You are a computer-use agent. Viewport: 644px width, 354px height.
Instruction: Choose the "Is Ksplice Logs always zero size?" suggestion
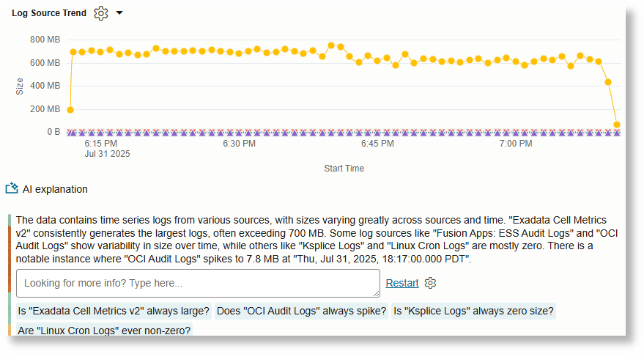tap(473, 311)
